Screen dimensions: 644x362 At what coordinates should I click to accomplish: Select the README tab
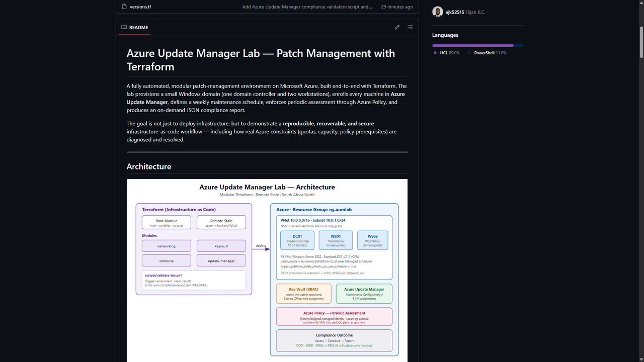[x=134, y=27]
